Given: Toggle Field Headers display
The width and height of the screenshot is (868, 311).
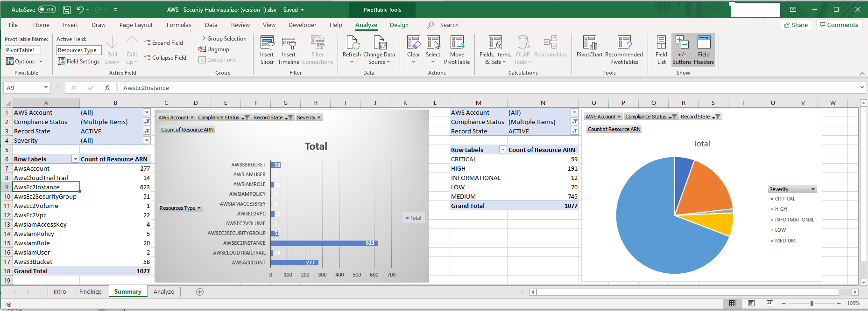Looking at the screenshot, I should click(704, 50).
